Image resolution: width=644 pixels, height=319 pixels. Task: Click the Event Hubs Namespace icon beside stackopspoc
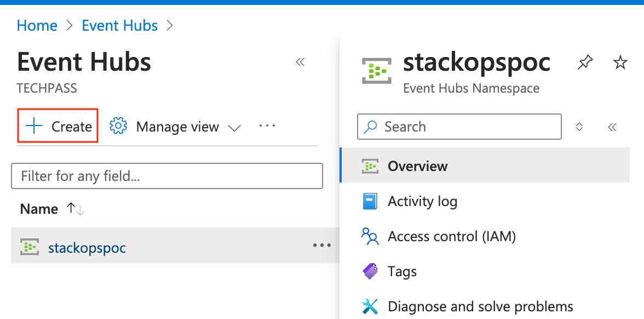pyautogui.click(x=376, y=70)
